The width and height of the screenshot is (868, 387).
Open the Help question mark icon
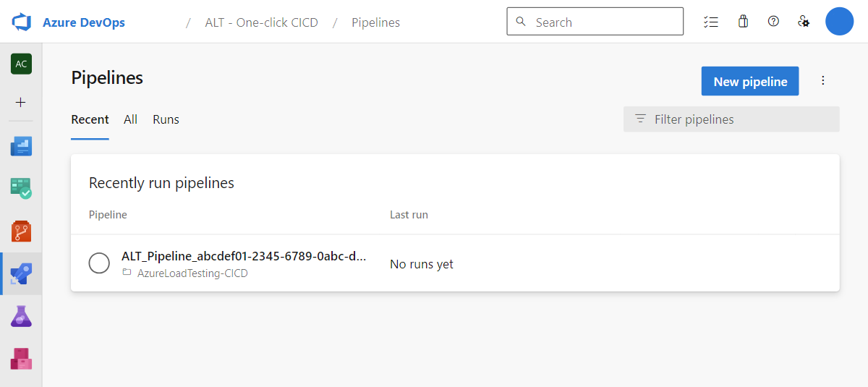[773, 21]
